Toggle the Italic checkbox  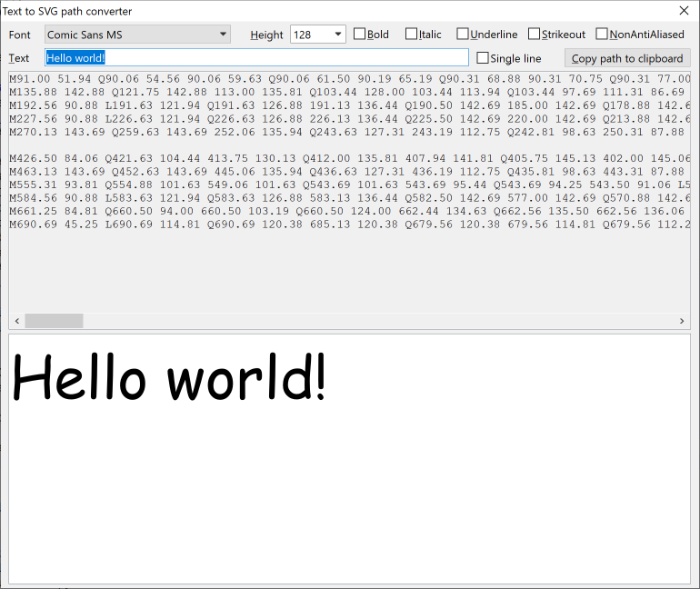[x=412, y=35]
